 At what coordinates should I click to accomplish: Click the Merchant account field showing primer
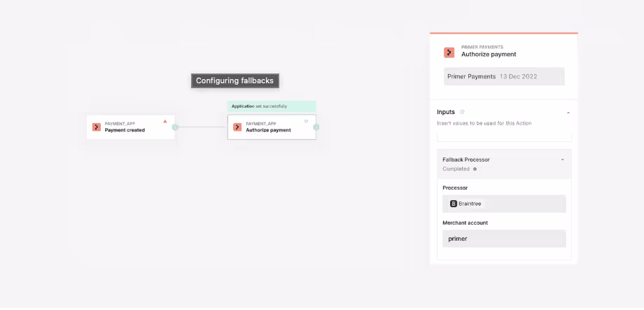504,239
